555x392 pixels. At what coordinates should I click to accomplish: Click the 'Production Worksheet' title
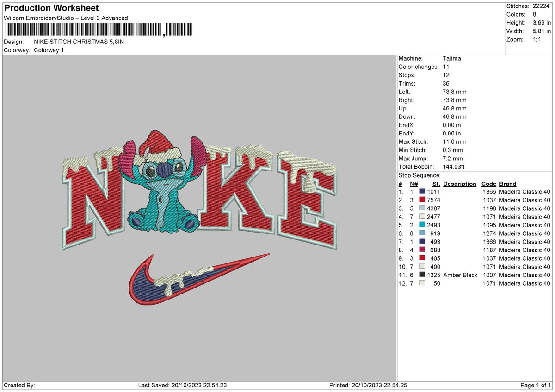[x=51, y=8]
